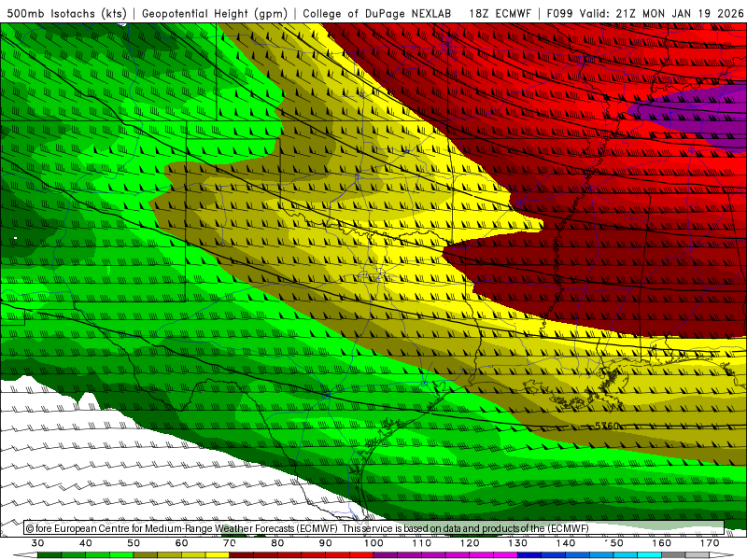Select the dark maroon 70-75 kt swatch
747x560 pixels.
click(x=242, y=555)
